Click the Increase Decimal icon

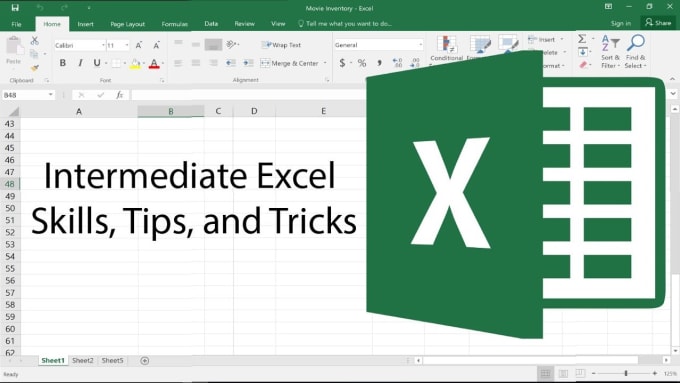(397, 63)
